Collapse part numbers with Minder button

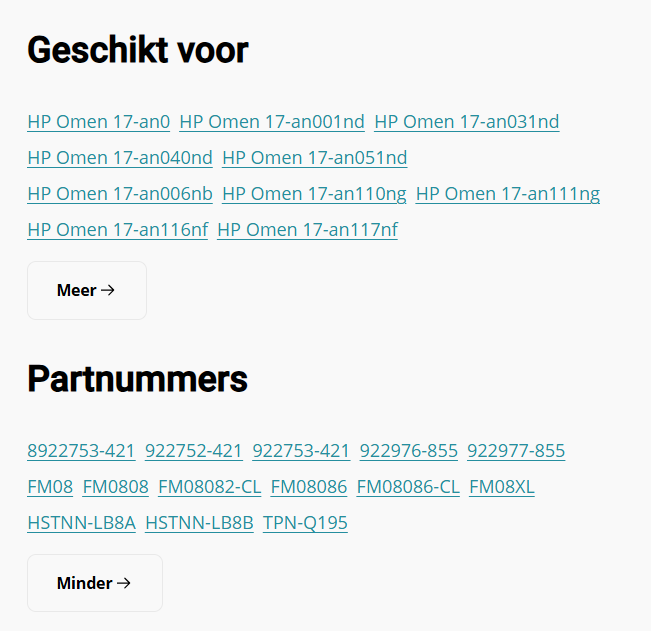94,583
